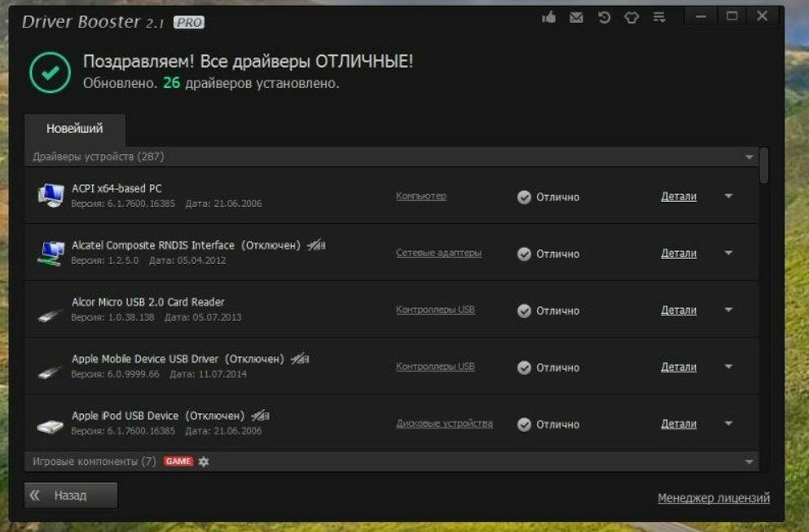The height and width of the screenshot is (532, 809).
Task: Select the Новейший tab
Action: [x=75, y=129]
